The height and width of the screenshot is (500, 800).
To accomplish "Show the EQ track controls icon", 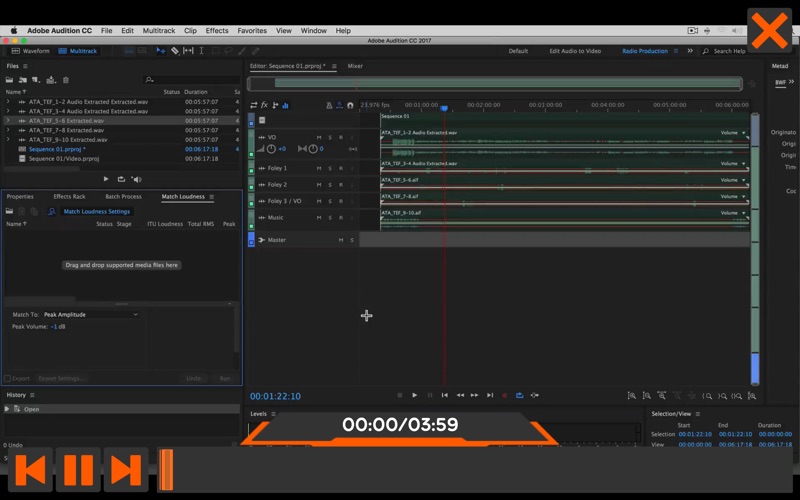I will pyautogui.click(x=285, y=106).
